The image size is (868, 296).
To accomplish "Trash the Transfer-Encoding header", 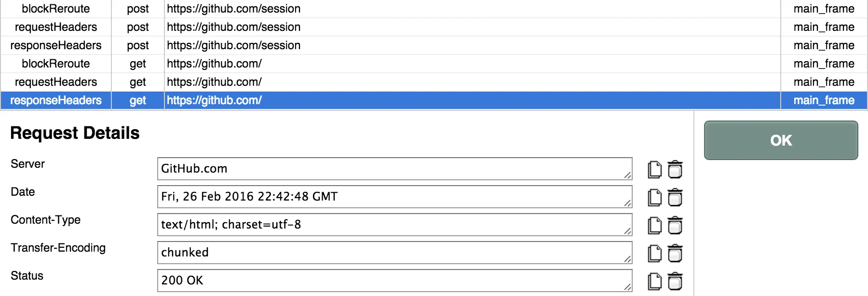I will click(x=675, y=253).
